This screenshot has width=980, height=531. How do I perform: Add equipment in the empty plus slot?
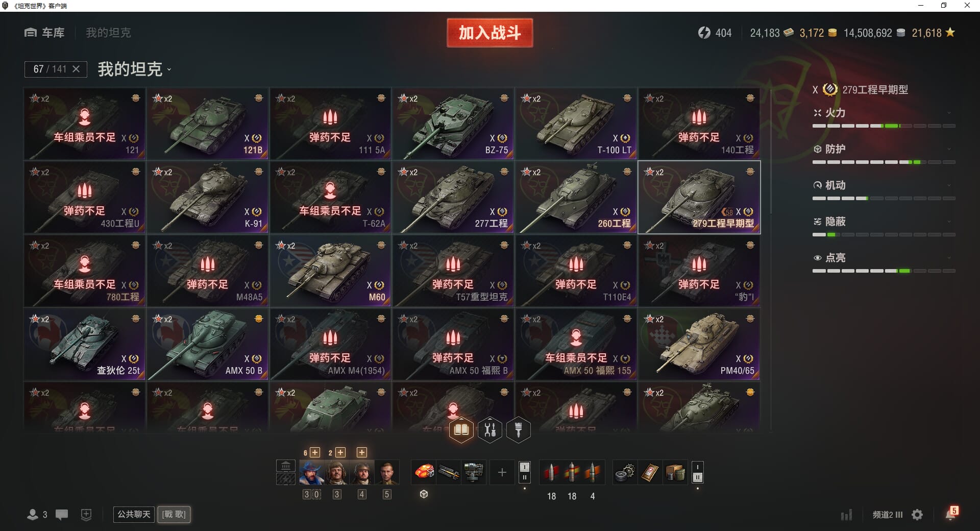[502, 472]
